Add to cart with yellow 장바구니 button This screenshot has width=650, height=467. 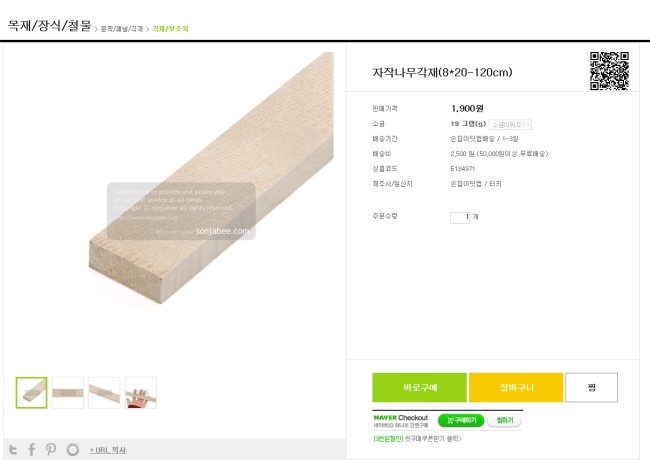[x=516, y=387]
